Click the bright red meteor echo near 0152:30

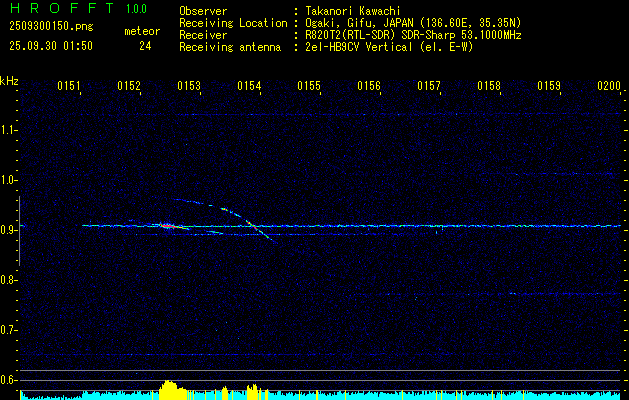pos(168,226)
